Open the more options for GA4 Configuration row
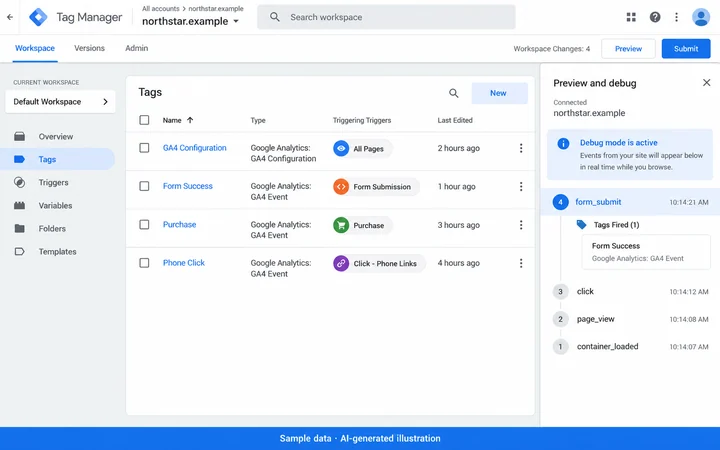This screenshot has width=720, height=450. (521, 148)
